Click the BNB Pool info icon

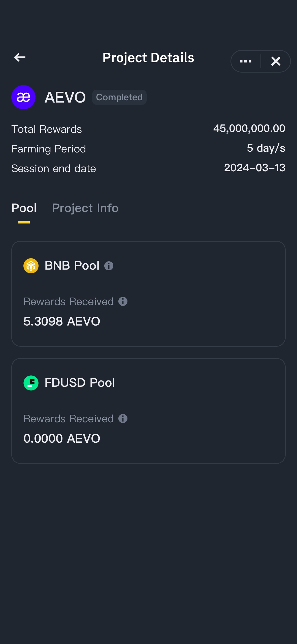pos(109,266)
